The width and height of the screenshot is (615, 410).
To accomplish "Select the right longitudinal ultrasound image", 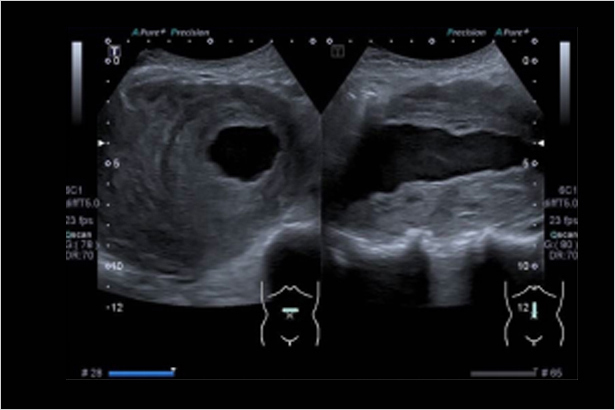I will pos(430,170).
